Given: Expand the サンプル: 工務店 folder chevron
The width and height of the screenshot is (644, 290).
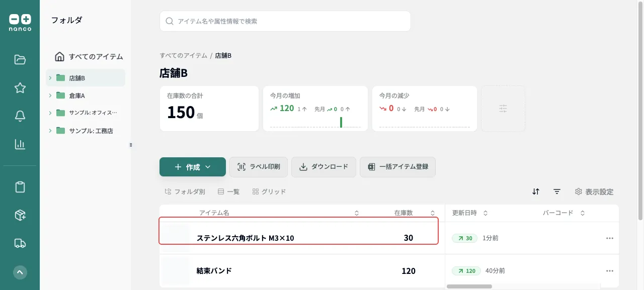Looking at the screenshot, I should click(x=50, y=131).
